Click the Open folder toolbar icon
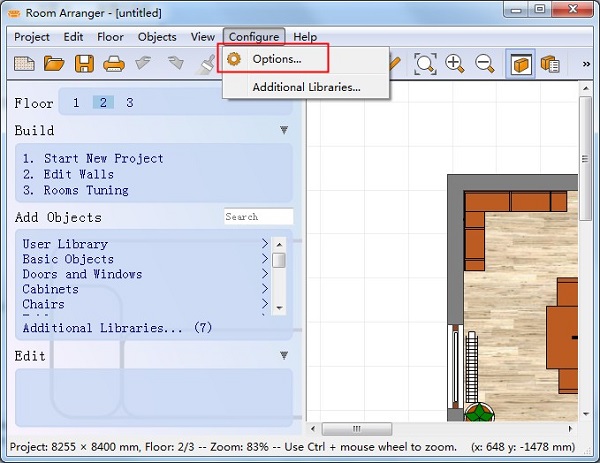This screenshot has width=600, height=463. 54,64
